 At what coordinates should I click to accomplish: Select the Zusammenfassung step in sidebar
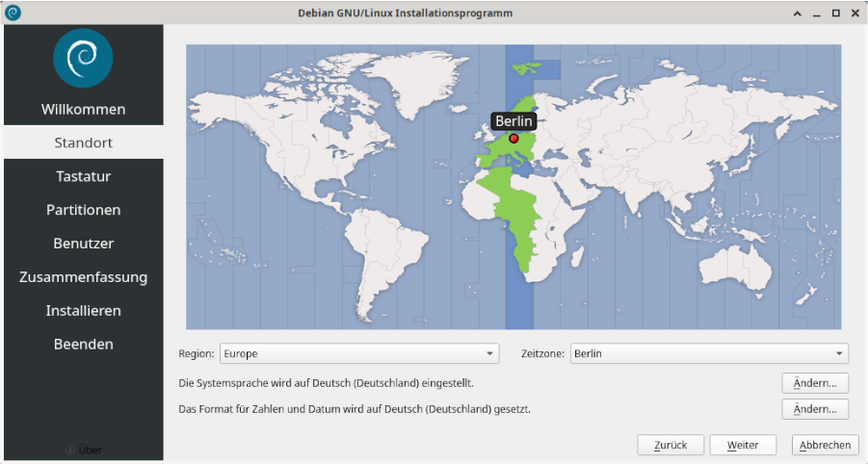(84, 277)
